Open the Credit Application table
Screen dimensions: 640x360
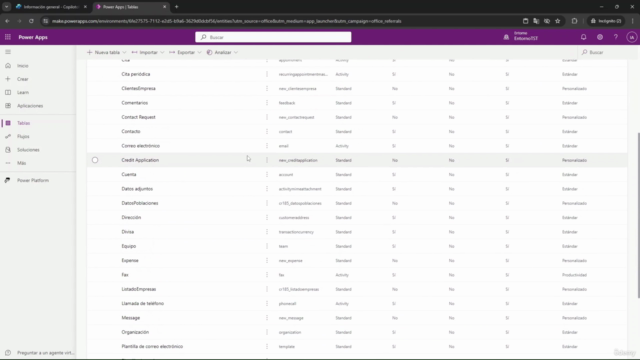140,160
